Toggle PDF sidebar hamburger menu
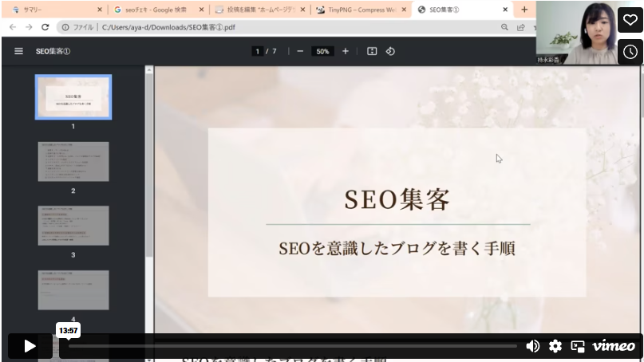Viewport: 644px width, 362px height. 18,51
